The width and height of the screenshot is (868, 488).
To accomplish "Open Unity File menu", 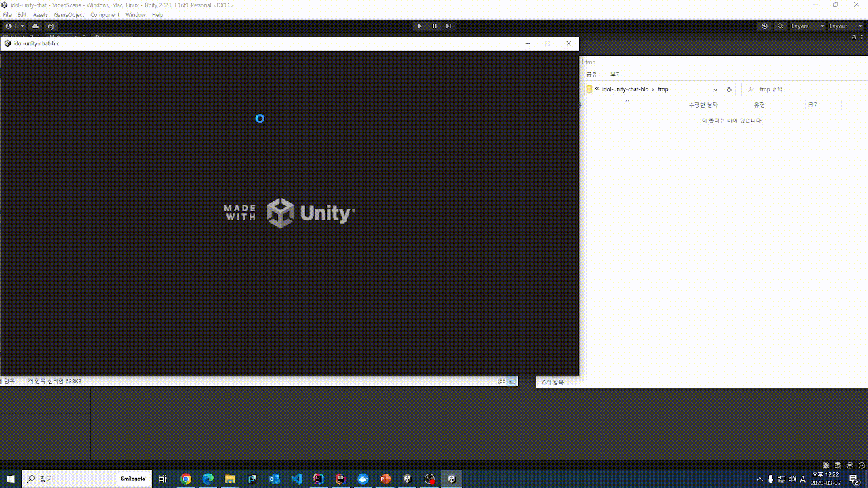I will point(7,15).
